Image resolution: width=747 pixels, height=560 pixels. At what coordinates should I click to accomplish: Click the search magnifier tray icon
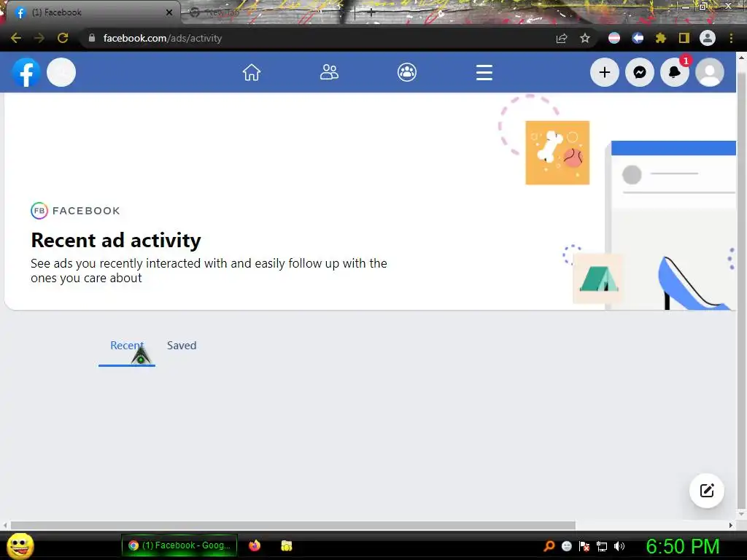[549, 545]
